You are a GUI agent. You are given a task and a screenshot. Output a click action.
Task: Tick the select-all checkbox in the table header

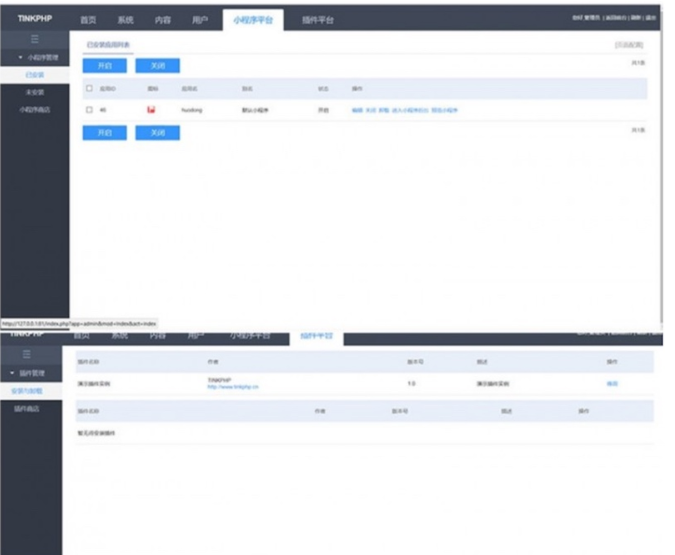[89, 88]
